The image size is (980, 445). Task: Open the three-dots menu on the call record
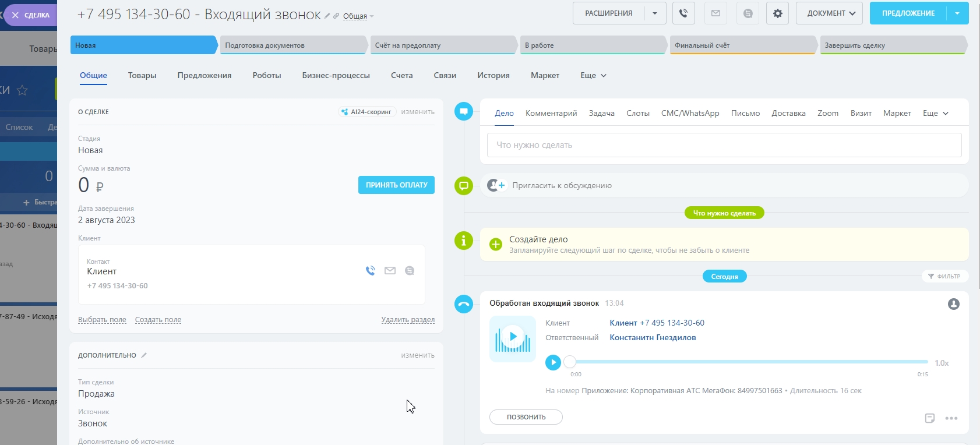951,418
